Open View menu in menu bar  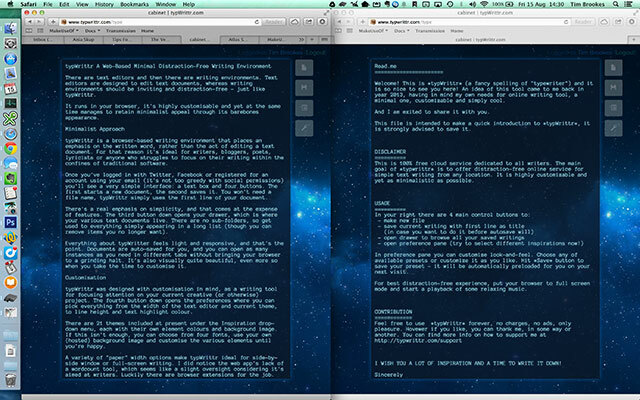(x=82, y=4)
